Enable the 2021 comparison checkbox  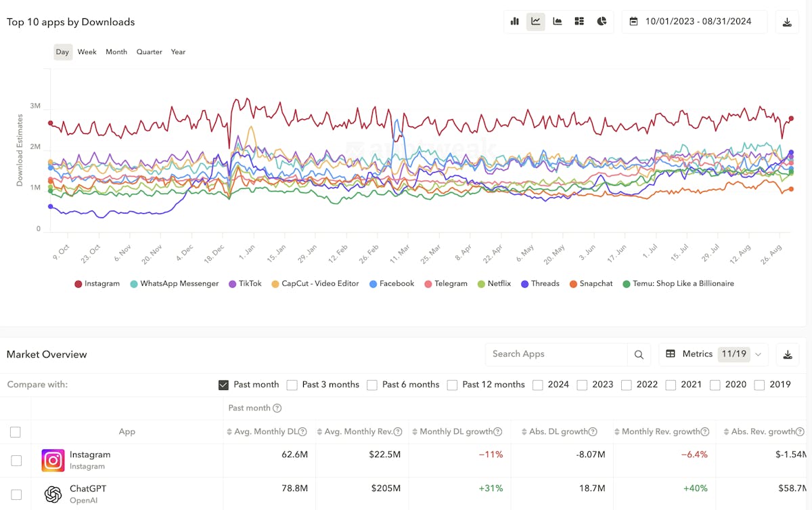click(671, 385)
